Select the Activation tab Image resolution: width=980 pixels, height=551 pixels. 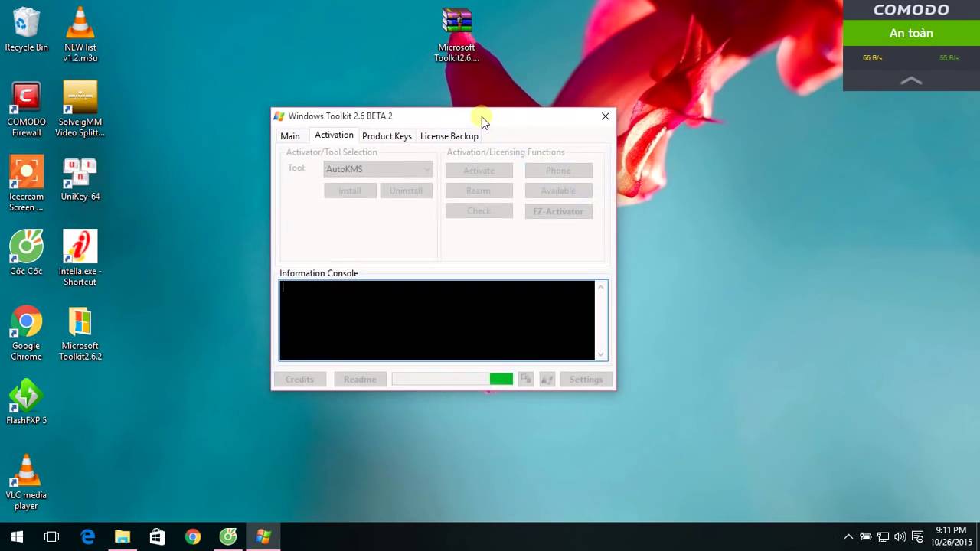tap(334, 135)
